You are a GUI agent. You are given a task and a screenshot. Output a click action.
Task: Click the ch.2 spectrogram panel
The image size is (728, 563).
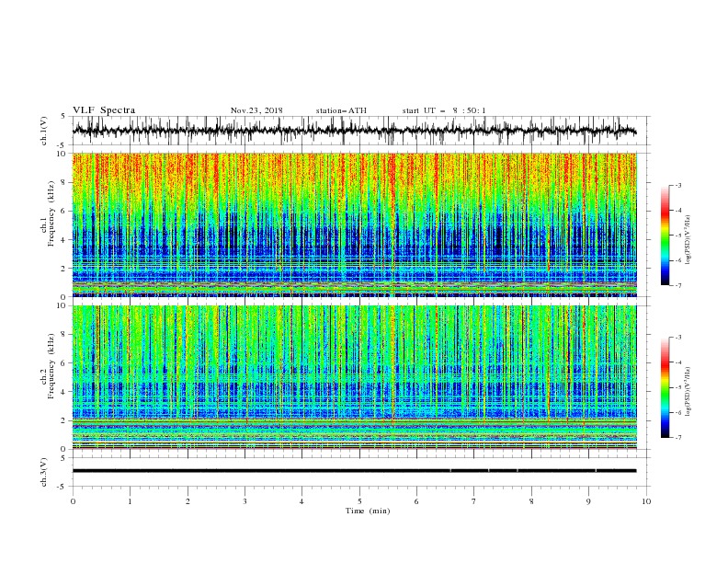click(x=354, y=377)
